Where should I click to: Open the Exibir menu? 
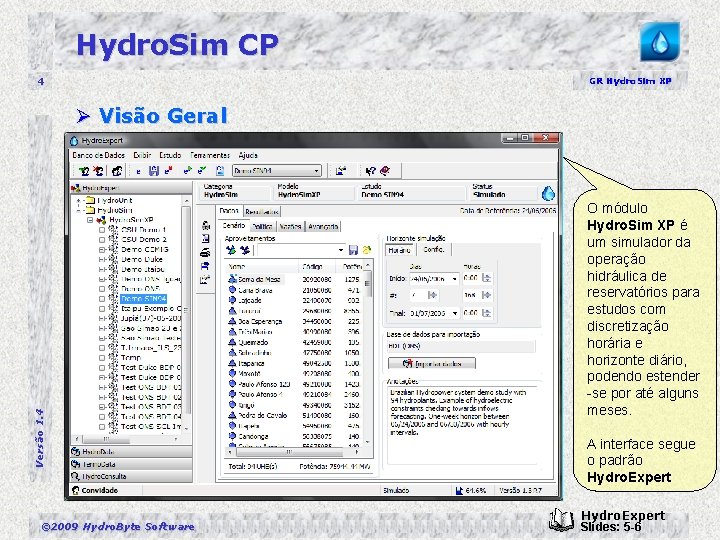point(142,155)
